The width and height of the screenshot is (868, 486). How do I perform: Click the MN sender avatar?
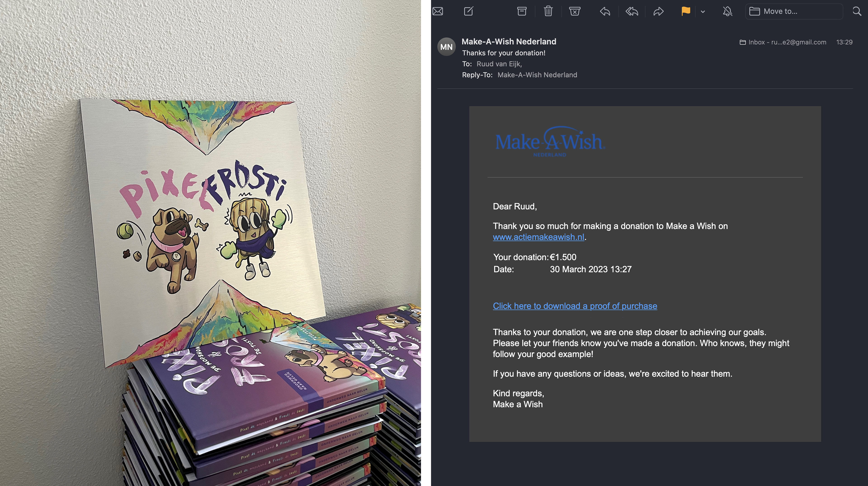pyautogui.click(x=446, y=47)
